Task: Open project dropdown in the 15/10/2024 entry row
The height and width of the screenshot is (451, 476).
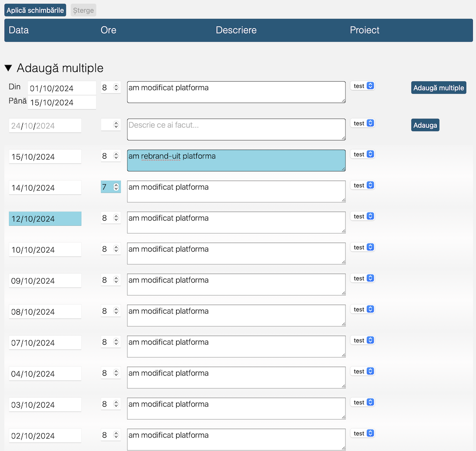Action: click(362, 154)
